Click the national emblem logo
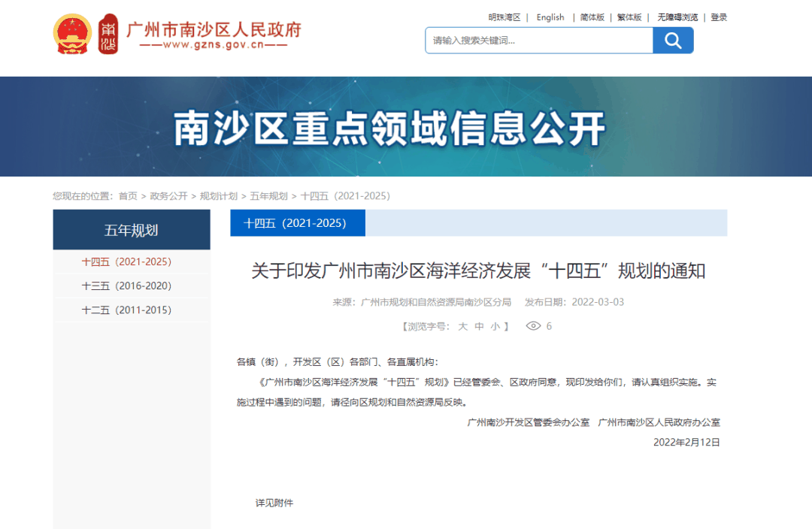 (x=72, y=35)
